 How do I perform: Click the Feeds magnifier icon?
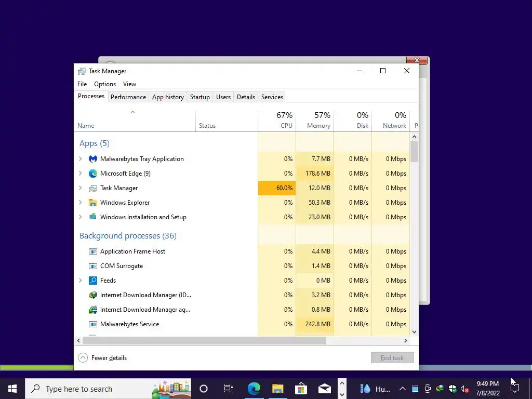point(92,280)
